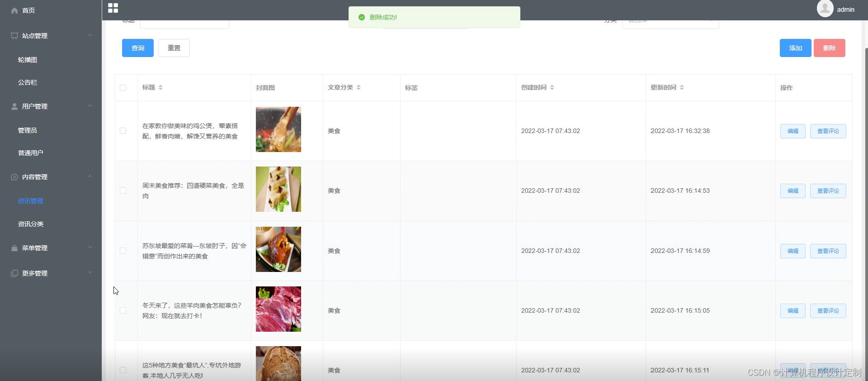868x381 pixels.
Task: Click the 查询 button
Action: point(138,48)
